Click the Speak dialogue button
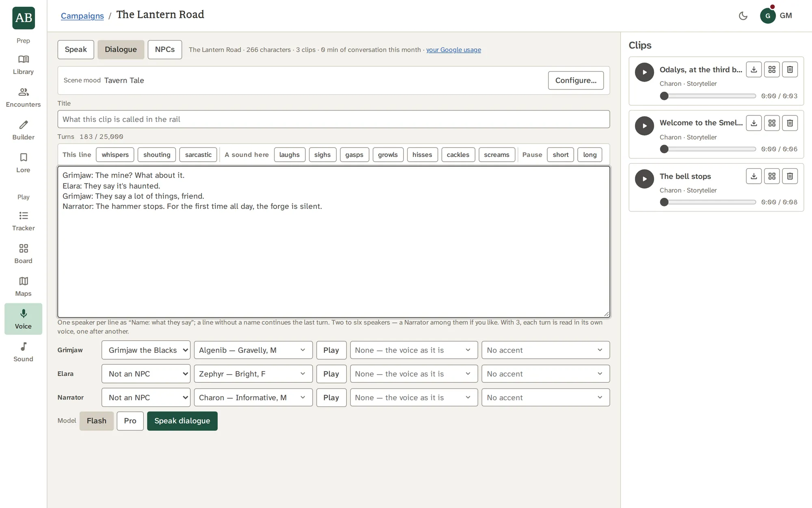This screenshot has height=508, width=812. [x=182, y=421]
